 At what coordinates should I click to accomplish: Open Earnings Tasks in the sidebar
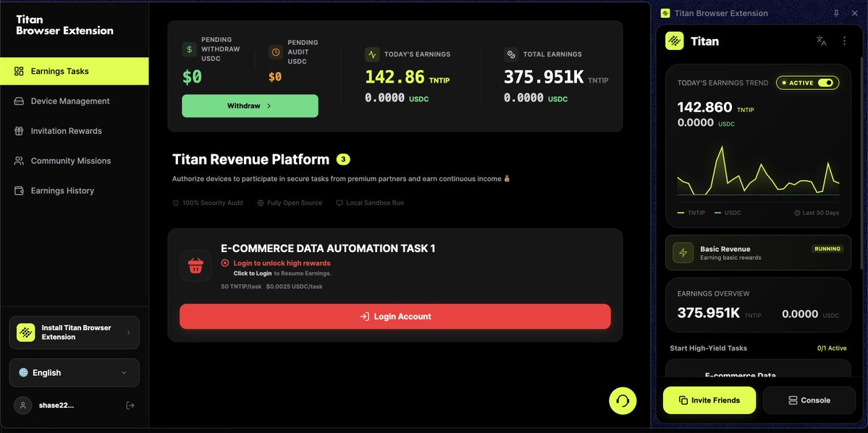[x=74, y=71]
